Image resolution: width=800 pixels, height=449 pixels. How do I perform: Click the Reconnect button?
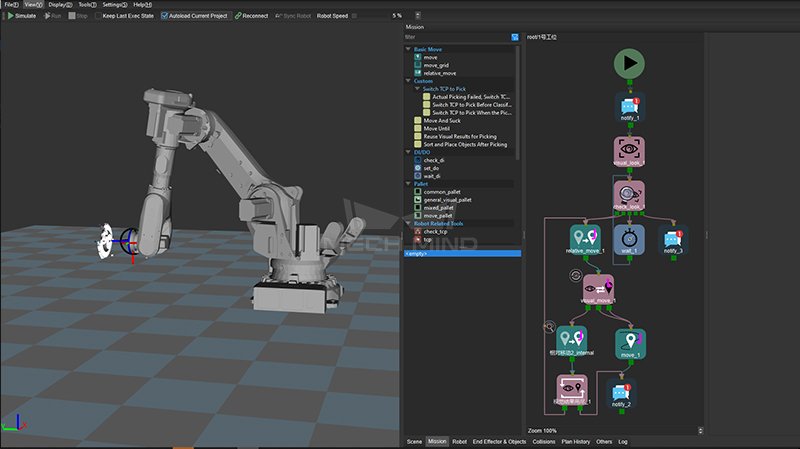(x=251, y=16)
